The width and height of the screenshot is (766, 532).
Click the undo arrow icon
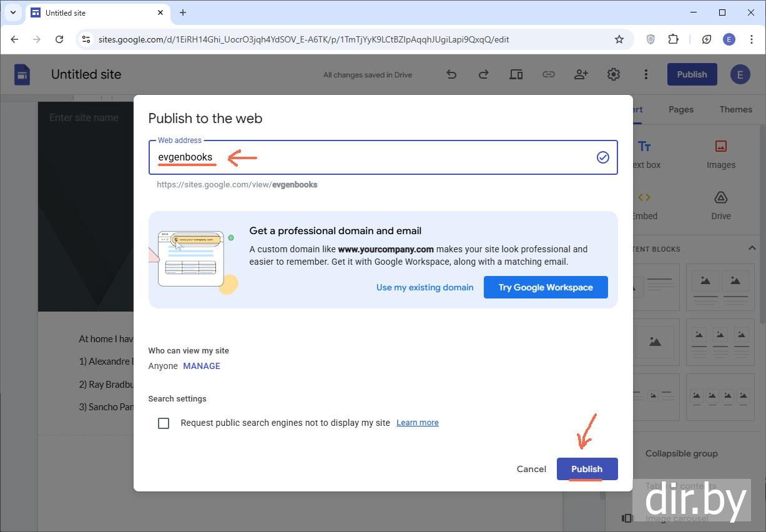tap(451, 74)
